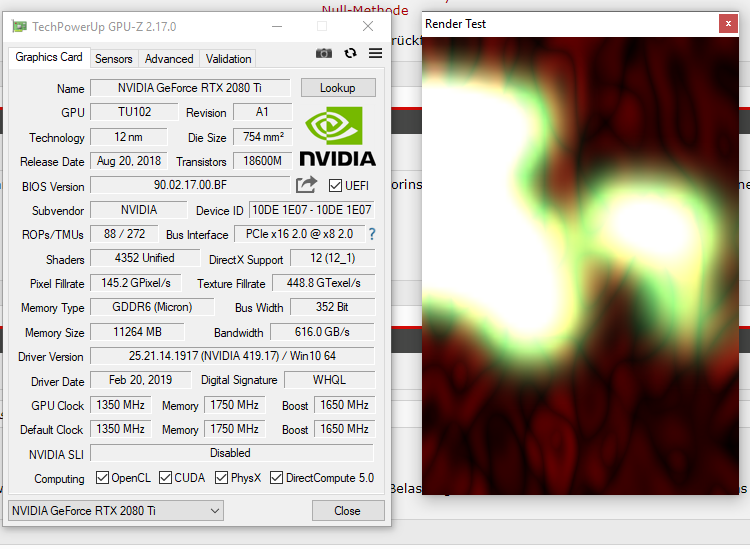Image resolution: width=750 pixels, height=549 pixels.
Task: Click the BIOS export share icon
Action: [306, 185]
